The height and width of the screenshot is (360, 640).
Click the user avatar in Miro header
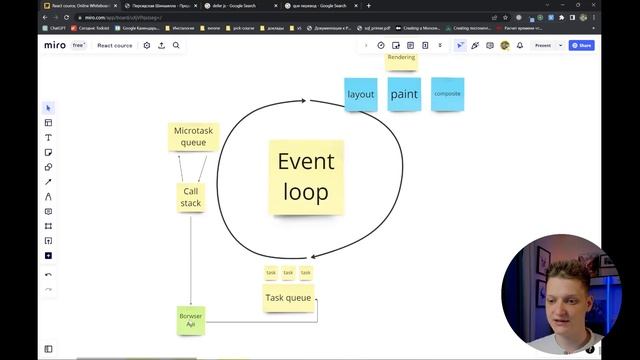[505, 45]
